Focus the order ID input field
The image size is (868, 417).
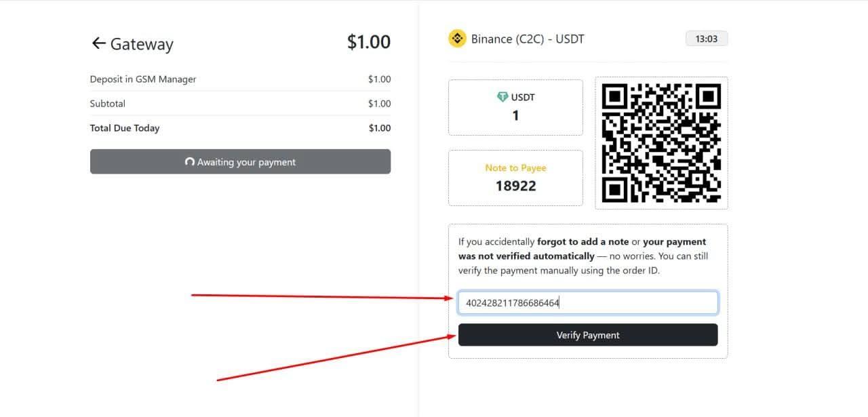[587, 303]
